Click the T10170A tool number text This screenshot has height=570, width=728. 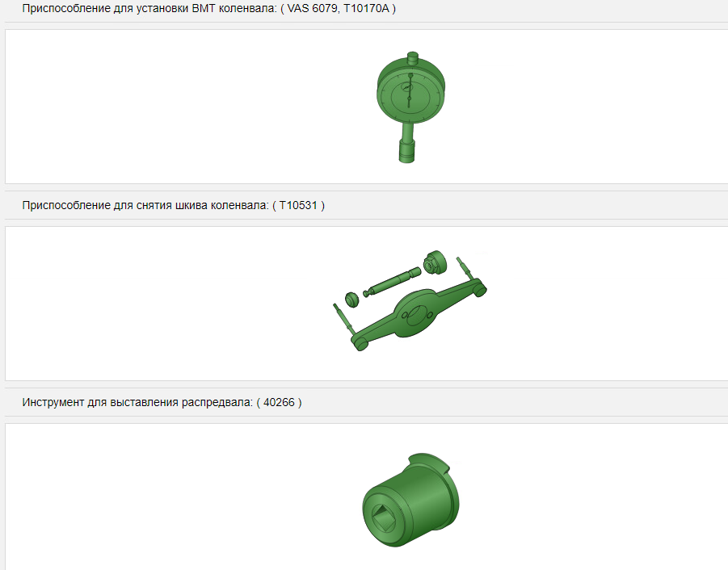point(366,8)
